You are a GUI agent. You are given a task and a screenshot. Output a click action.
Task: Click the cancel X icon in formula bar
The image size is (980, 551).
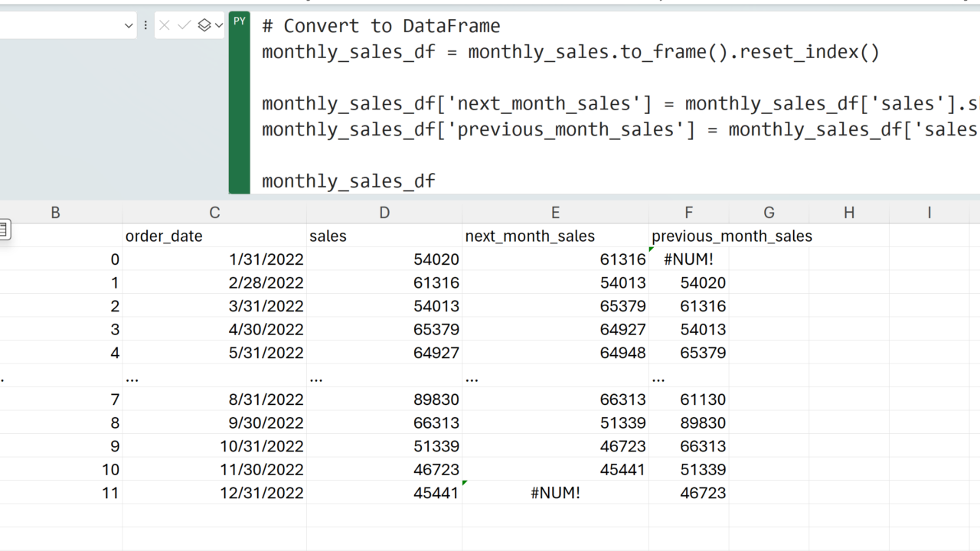pyautogui.click(x=165, y=26)
